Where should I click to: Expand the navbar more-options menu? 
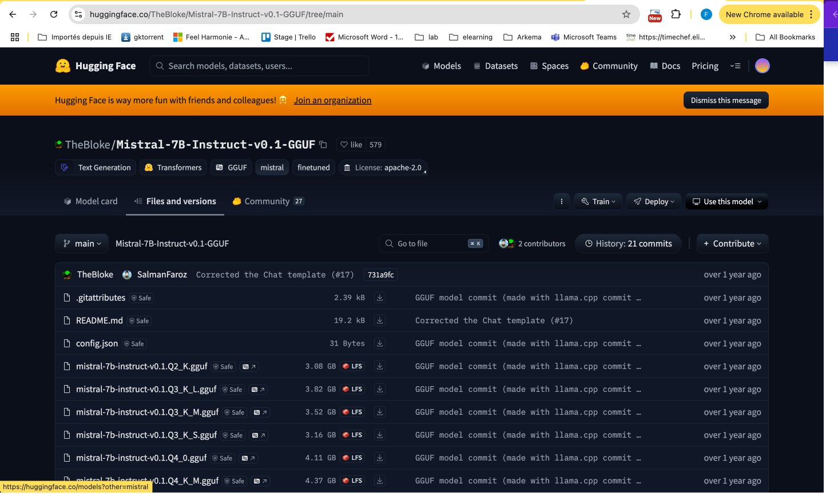click(736, 66)
